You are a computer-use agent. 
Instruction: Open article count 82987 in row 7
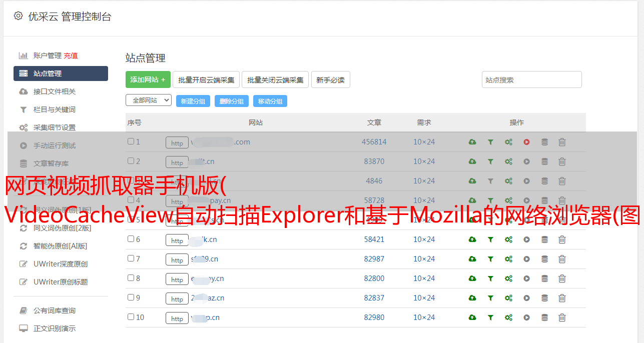coord(374,259)
